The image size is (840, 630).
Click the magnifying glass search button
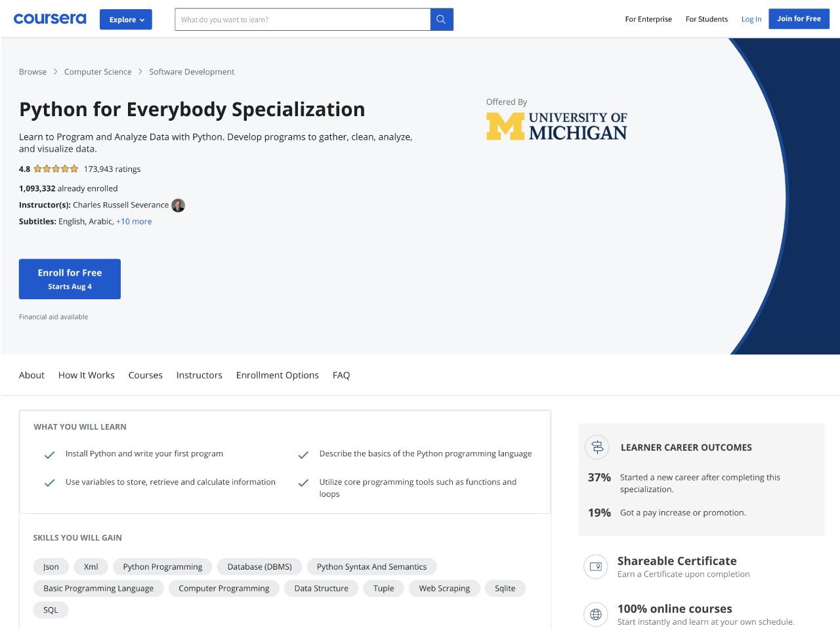[442, 20]
